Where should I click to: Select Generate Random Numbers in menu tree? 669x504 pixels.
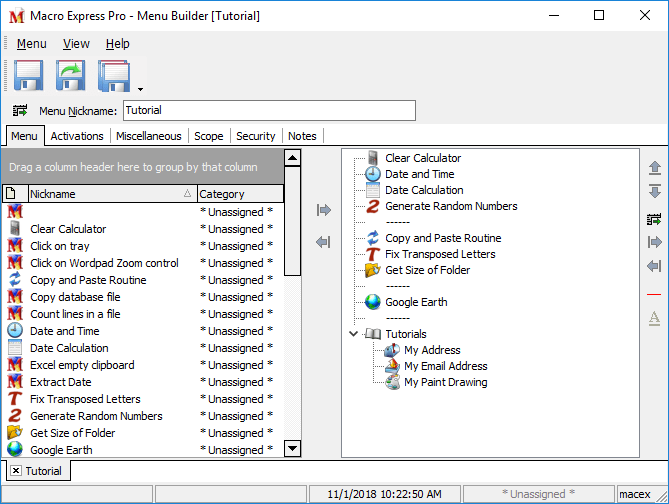[x=451, y=206]
